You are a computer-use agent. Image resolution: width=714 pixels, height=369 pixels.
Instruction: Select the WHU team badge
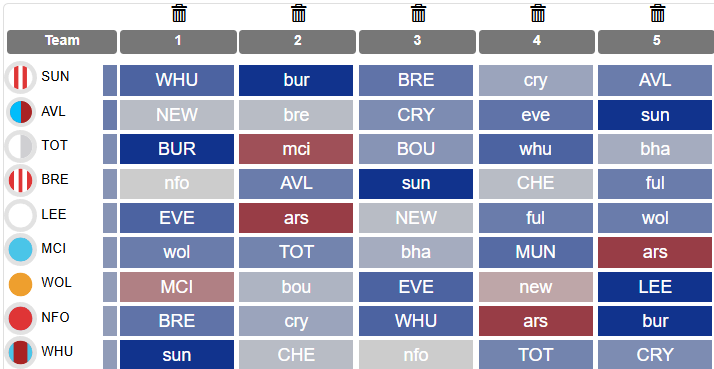coord(20,353)
